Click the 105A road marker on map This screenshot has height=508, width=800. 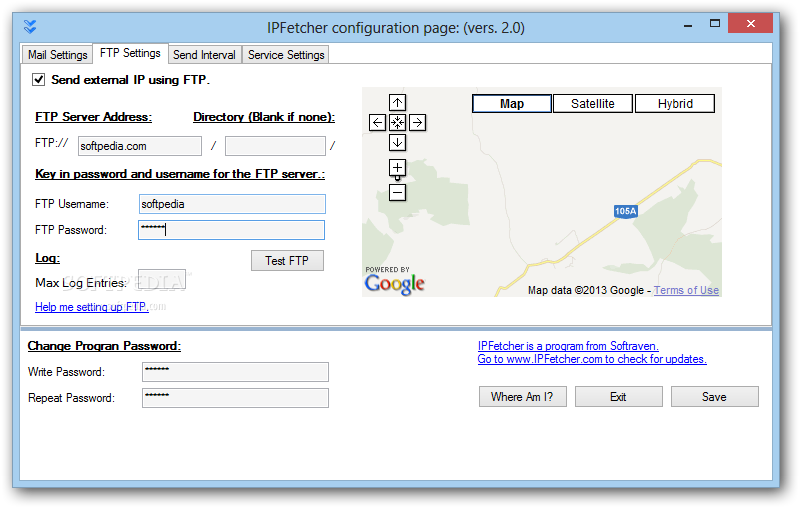point(626,211)
